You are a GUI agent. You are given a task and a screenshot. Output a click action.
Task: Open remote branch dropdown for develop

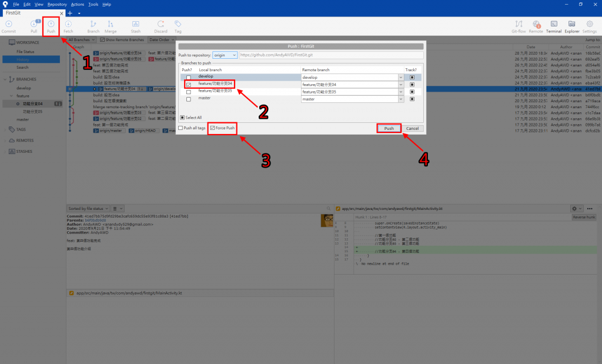point(401,77)
